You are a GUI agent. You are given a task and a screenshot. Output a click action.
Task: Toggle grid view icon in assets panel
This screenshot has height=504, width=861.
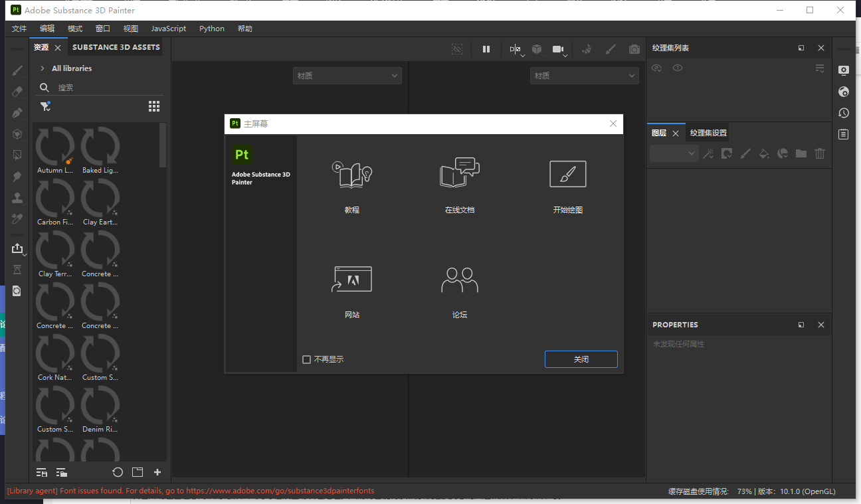tap(154, 106)
